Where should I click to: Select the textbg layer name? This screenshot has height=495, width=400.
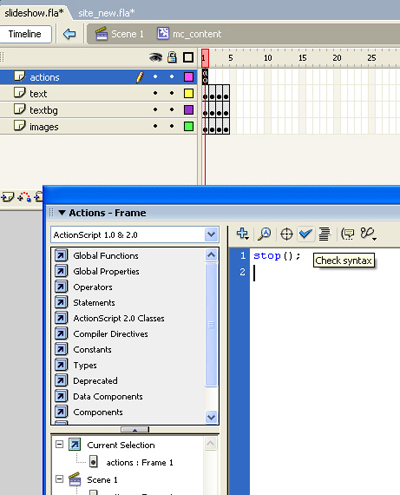(x=43, y=110)
